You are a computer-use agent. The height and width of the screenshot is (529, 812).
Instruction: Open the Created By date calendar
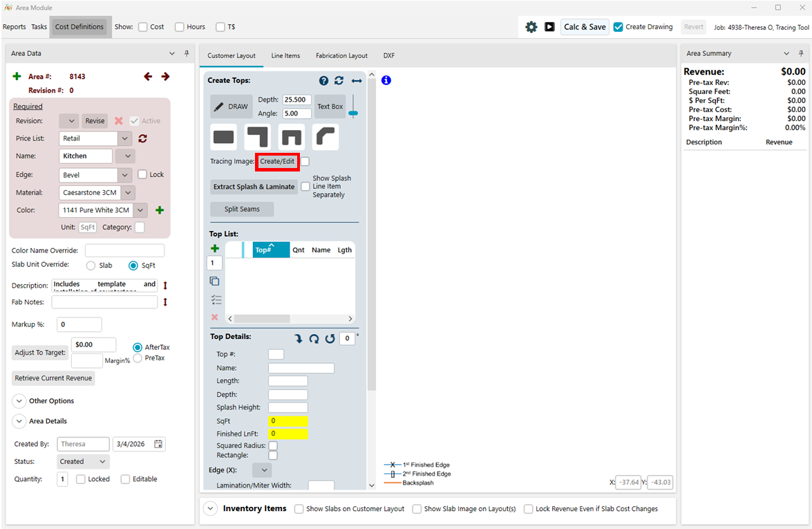(x=158, y=444)
